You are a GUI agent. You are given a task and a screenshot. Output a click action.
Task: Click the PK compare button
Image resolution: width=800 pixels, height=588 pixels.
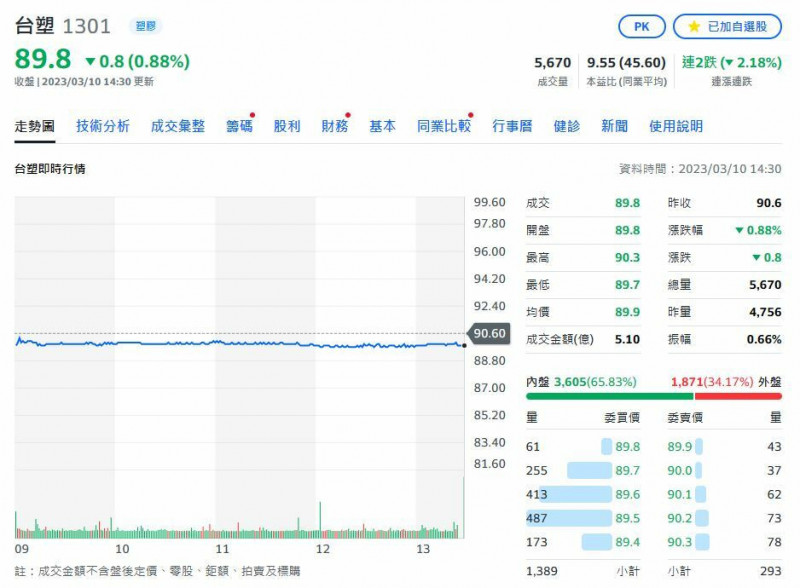pos(641,27)
